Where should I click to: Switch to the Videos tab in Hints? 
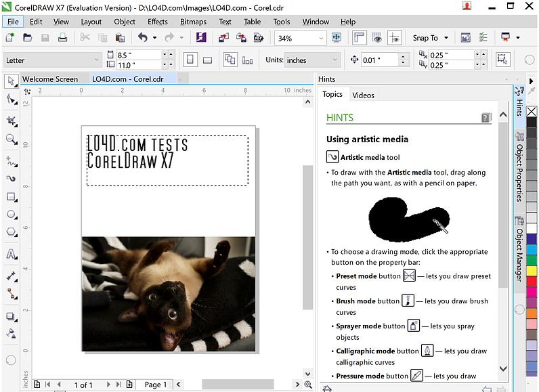click(x=363, y=95)
